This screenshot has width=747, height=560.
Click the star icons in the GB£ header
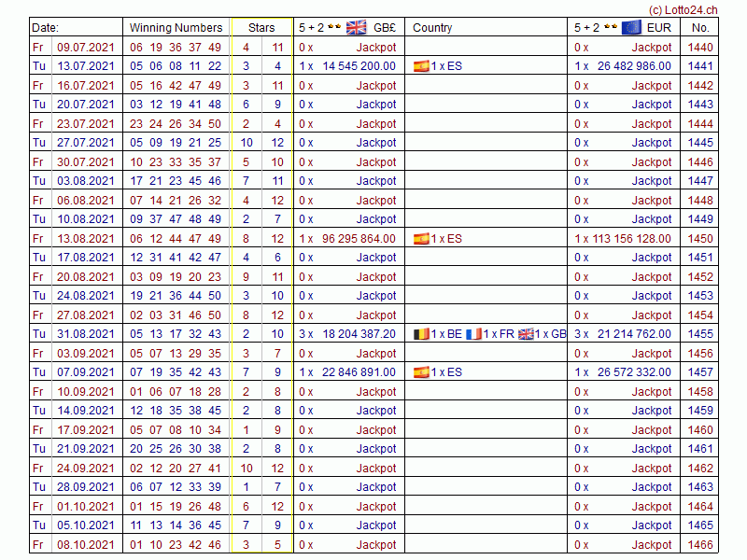(334, 27)
